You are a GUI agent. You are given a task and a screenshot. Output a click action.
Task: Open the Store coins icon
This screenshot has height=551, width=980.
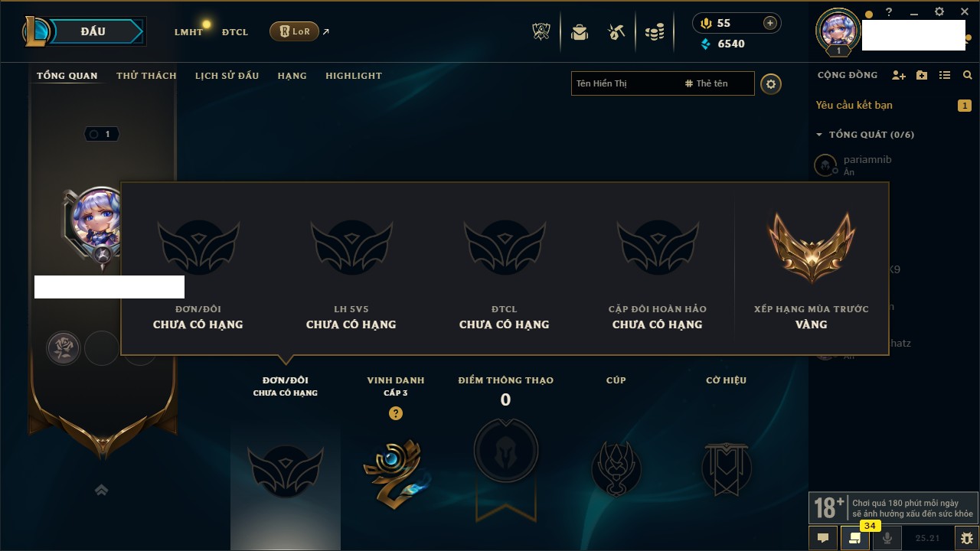pyautogui.click(x=655, y=32)
